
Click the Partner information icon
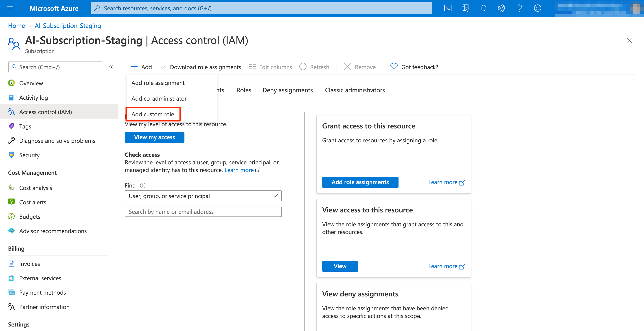[x=11, y=307]
